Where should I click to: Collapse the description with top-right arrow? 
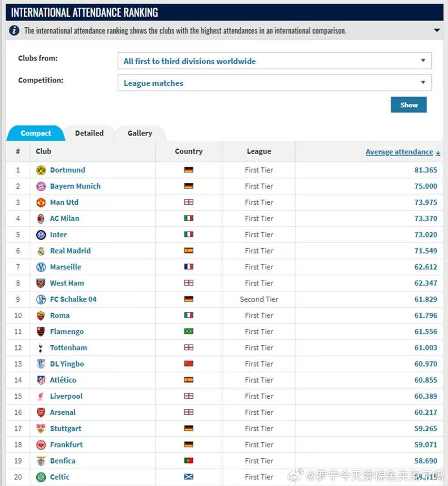coord(437,30)
